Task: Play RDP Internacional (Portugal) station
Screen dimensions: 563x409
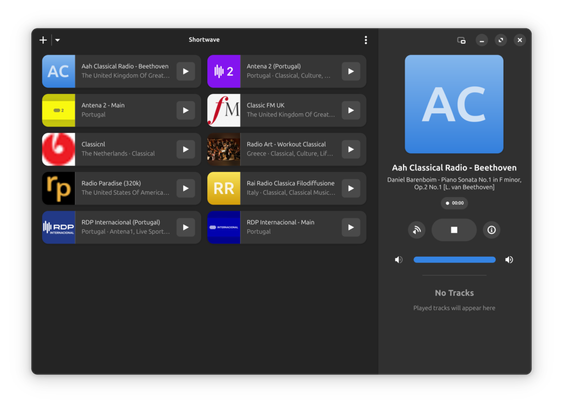Action: [x=186, y=227]
